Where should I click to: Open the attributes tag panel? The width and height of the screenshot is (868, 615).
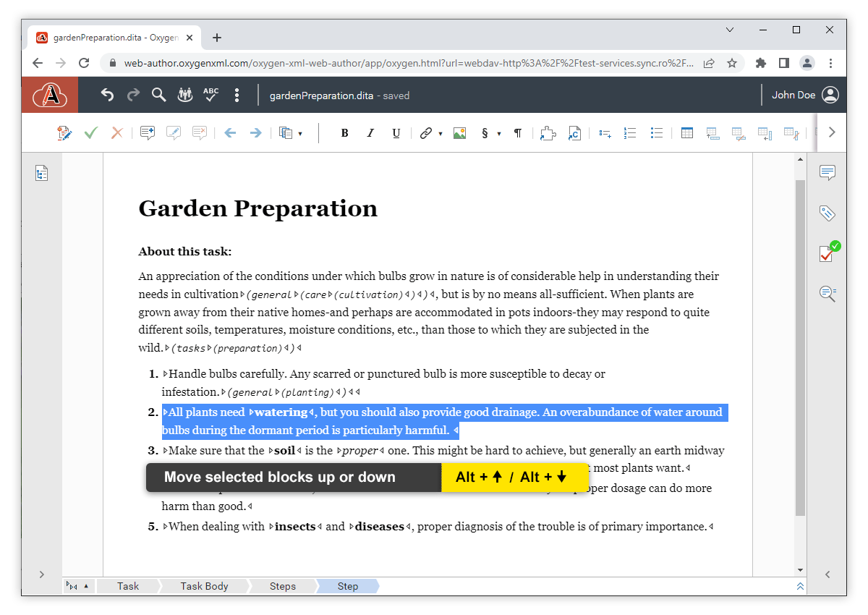tap(827, 213)
